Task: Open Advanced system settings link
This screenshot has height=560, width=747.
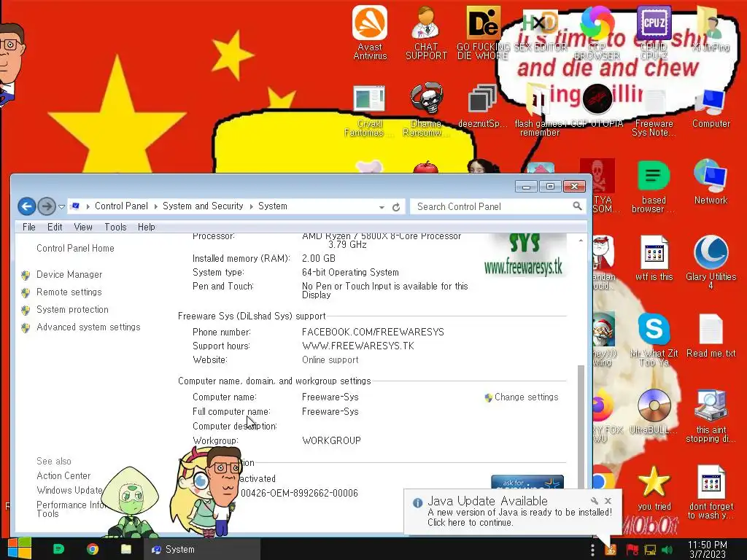Action: click(x=88, y=327)
